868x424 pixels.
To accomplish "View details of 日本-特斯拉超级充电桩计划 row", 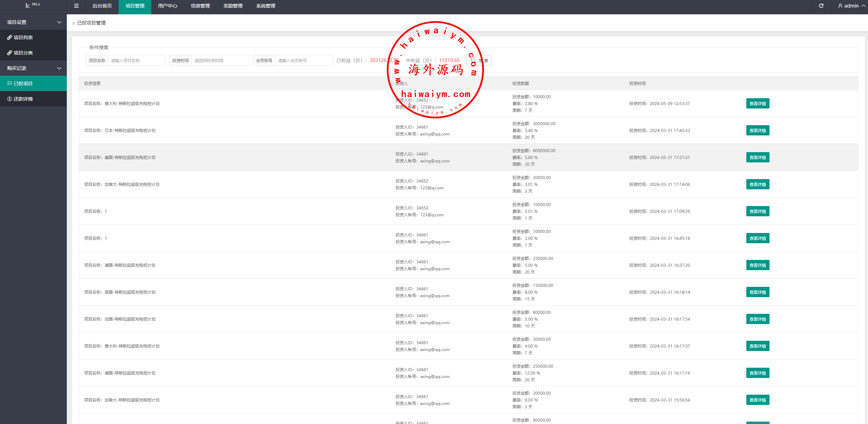I will (757, 131).
